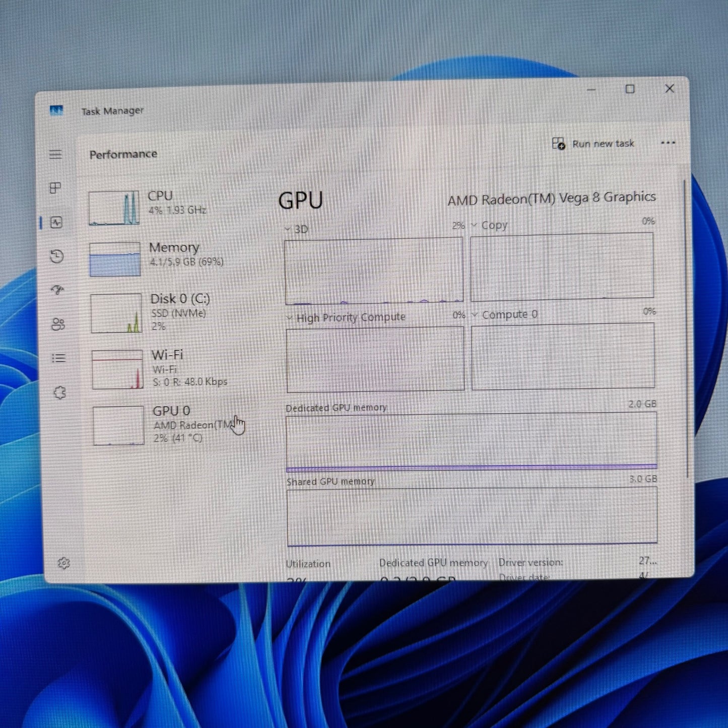Click the SSD (NVMe) disk text
The image size is (728, 728).
click(179, 313)
